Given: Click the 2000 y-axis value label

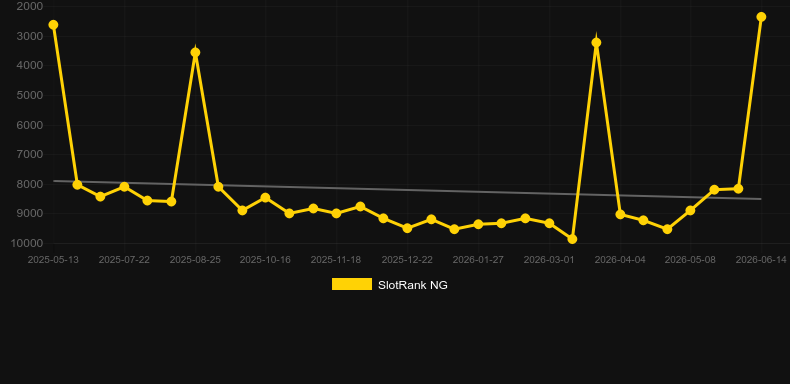Looking at the screenshot, I should pyautogui.click(x=30, y=7).
